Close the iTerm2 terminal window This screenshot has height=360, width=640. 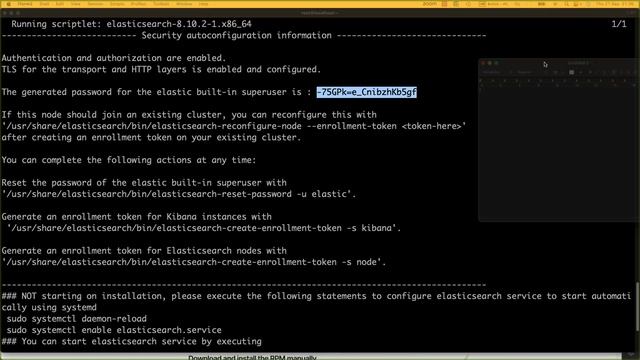tap(5, 13)
